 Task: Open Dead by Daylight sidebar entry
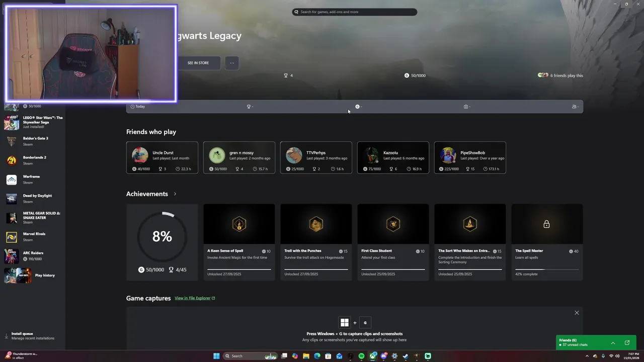(x=34, y=199)
